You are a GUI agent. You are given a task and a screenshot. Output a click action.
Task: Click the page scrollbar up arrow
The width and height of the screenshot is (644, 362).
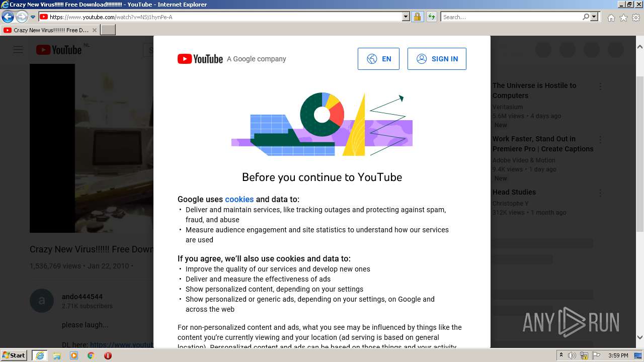click(639, 47)
